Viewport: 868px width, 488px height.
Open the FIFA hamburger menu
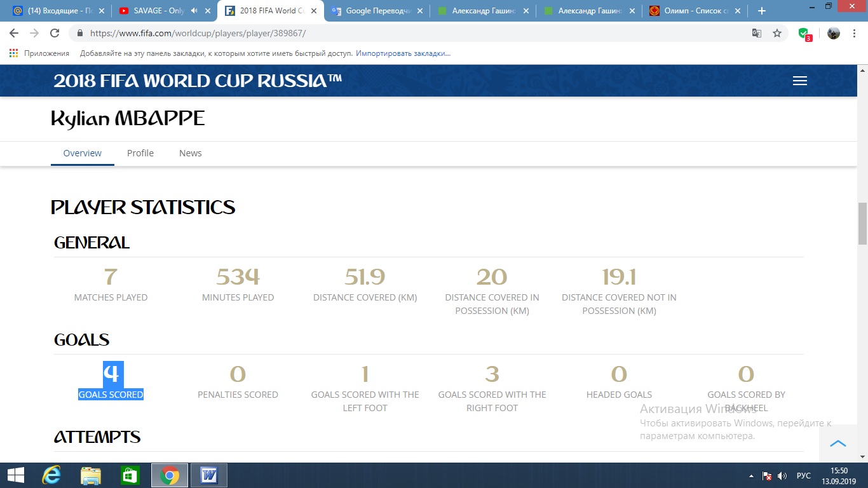(800, 81)
